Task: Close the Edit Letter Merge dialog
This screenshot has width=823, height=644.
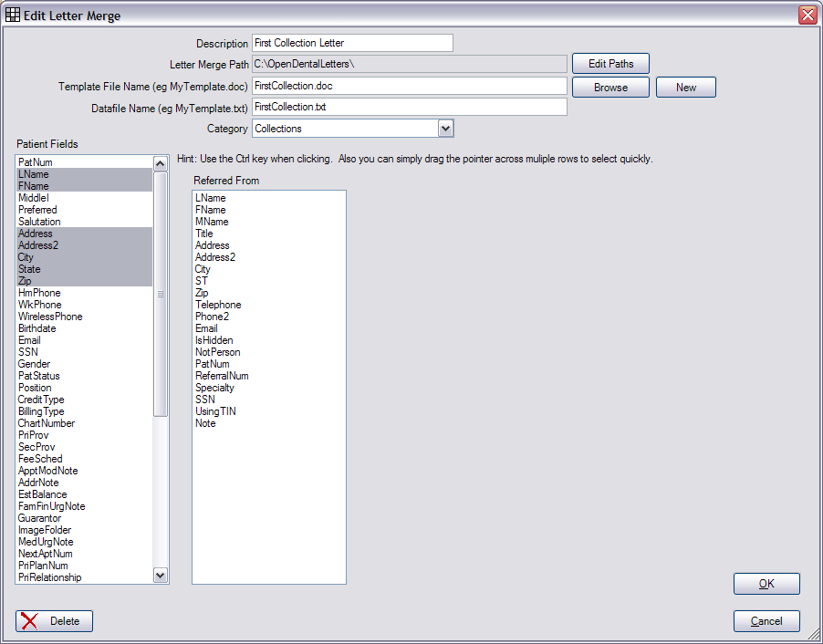Action: click(x=807, y=16)
